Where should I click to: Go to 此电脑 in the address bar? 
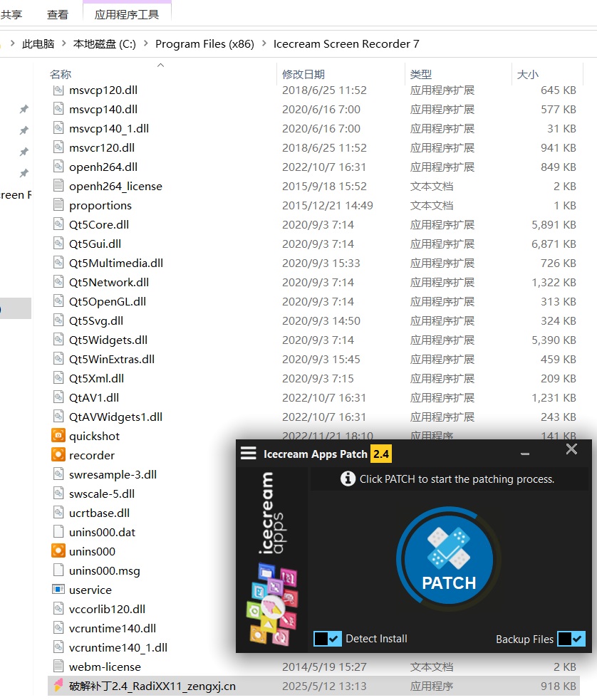coord(38,43)
